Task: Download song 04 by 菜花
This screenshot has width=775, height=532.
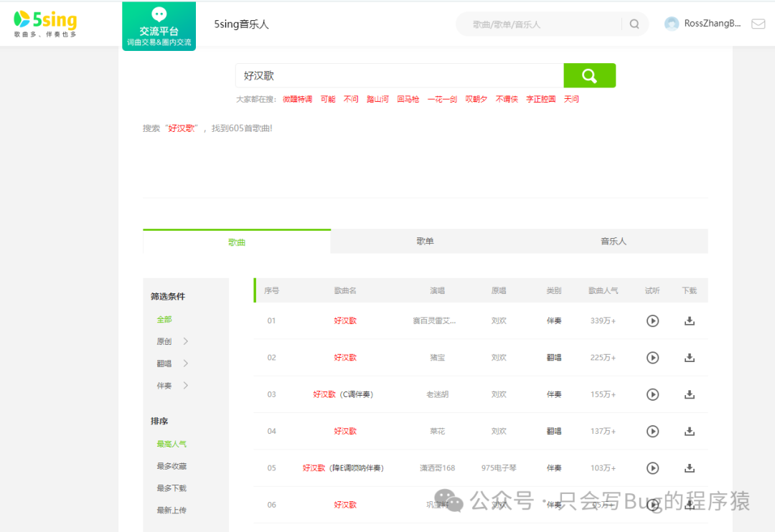Action: [x=690, y=432]
